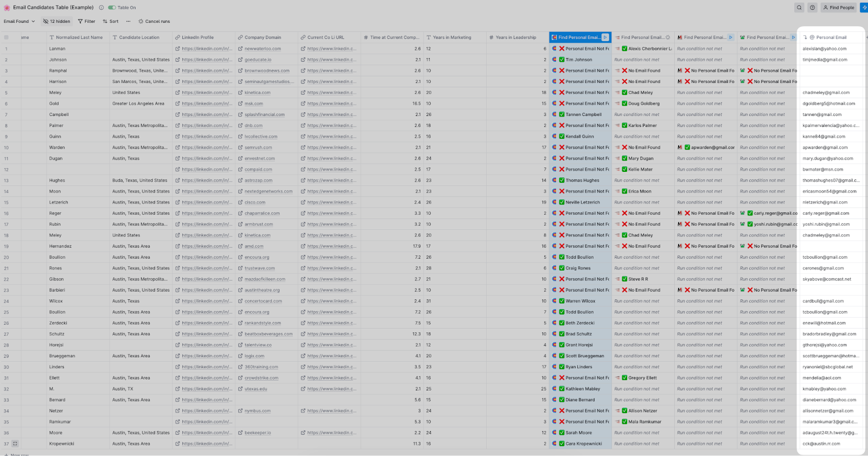This screenshot has height=456, width=868.
Task: Open Normalized Last Name column header menu
Action: click(x=78, y=37)
